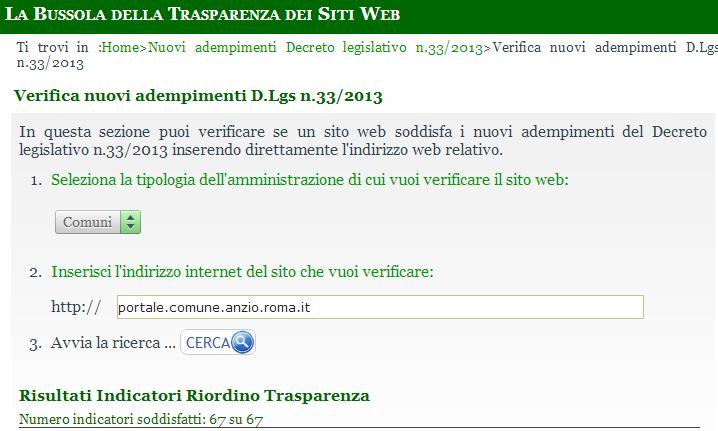This screenshot has width=718, height=431.
Task: Click the Seleziona la tipologia instruction text
Action: (x=310, y=180)
